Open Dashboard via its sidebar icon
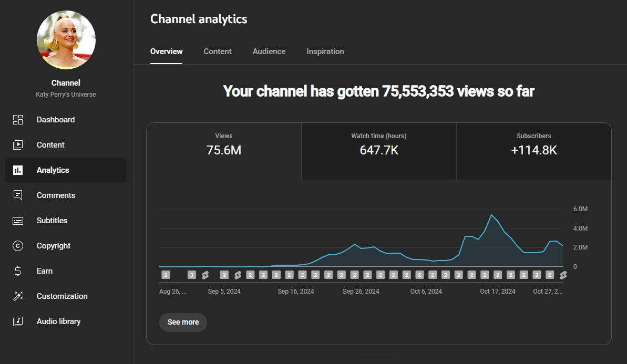The width and height of the screenshot is (627, 364). 18,120
